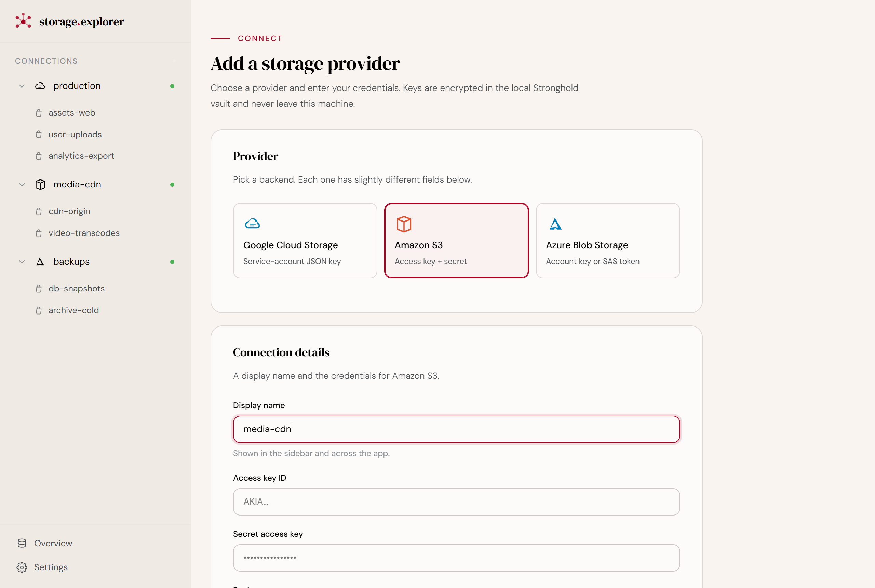Click 'Shown in the sidebar' helper text
This screenshot has width=875, height=588.
point(311,453)
